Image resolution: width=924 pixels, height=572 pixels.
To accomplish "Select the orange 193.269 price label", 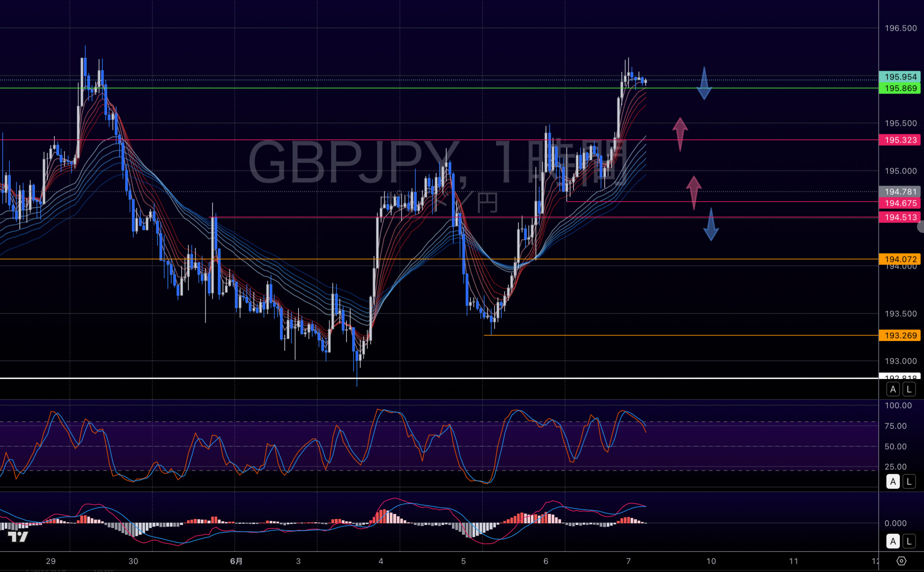I will click(900, 336).
